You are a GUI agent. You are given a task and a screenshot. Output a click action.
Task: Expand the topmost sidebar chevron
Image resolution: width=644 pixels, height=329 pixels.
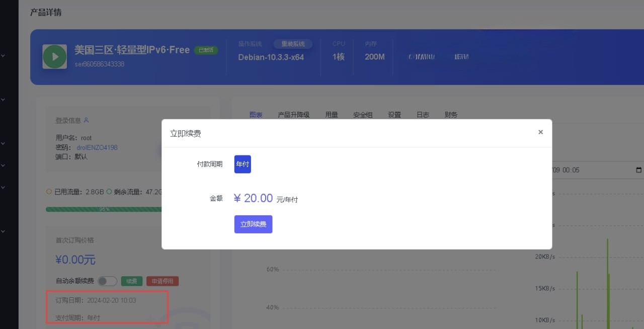point(3,56)
